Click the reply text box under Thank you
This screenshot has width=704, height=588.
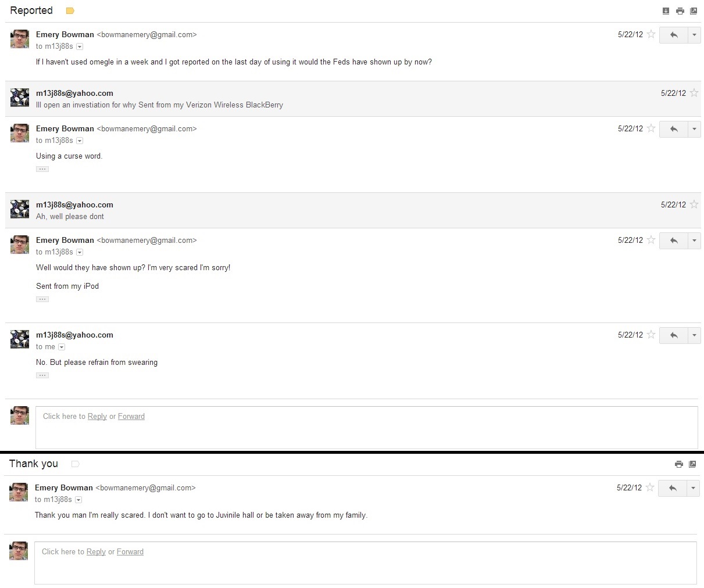[x=365, y=567]
